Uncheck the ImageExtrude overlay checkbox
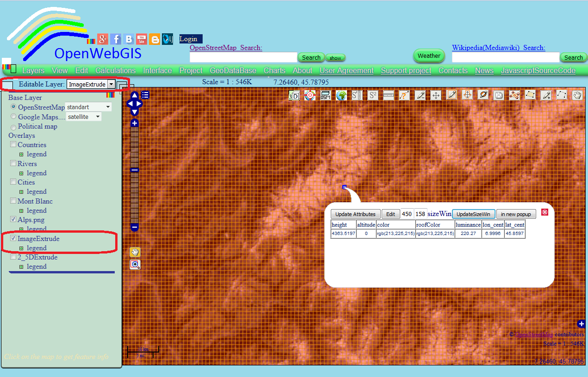The width and height of the screenshot is (588, 377). pyautogui.click(x=13, y=238)
